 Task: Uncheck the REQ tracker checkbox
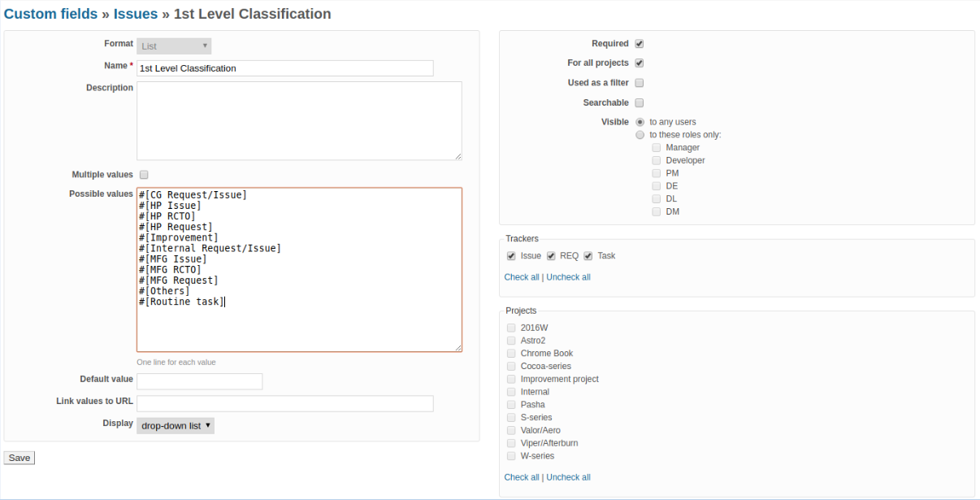[549, 255]
